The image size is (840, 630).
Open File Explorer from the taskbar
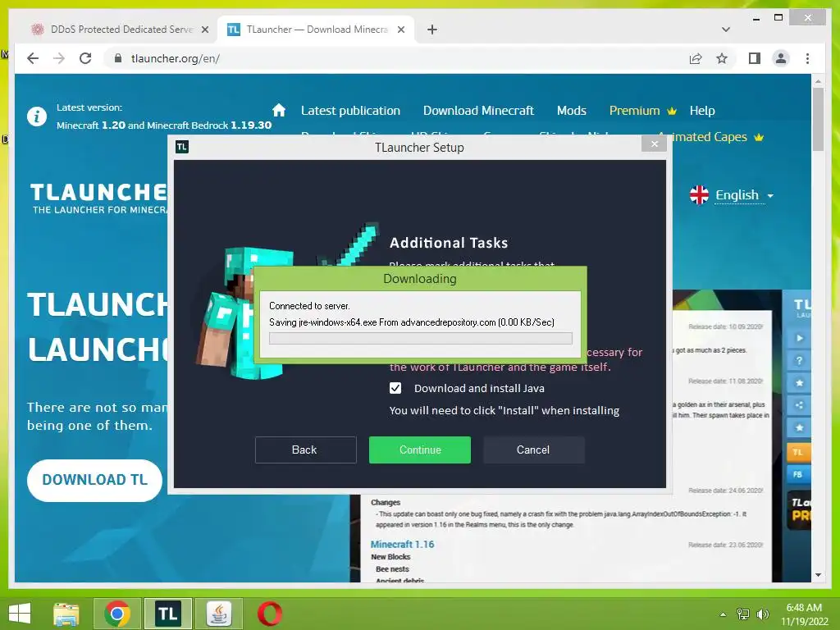pyautogui.click(x=66, y=614)
